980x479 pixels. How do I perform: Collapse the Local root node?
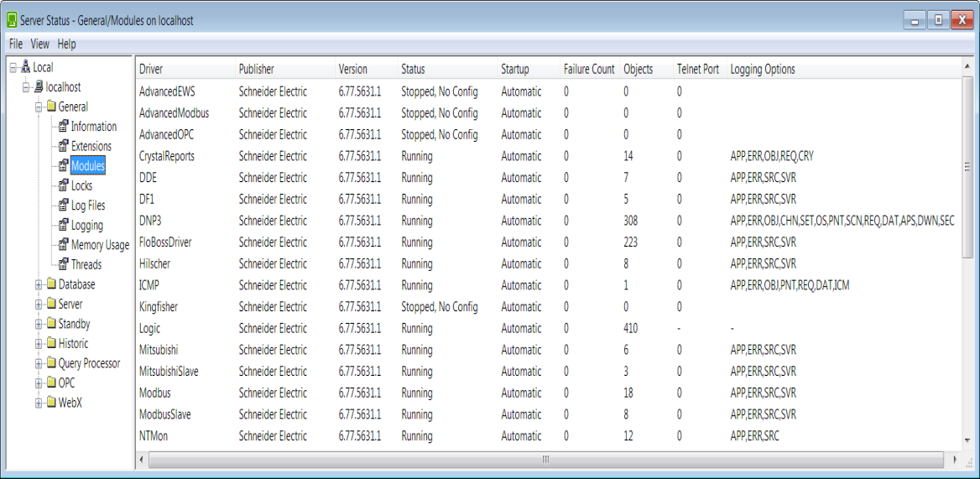pos(13,67)
